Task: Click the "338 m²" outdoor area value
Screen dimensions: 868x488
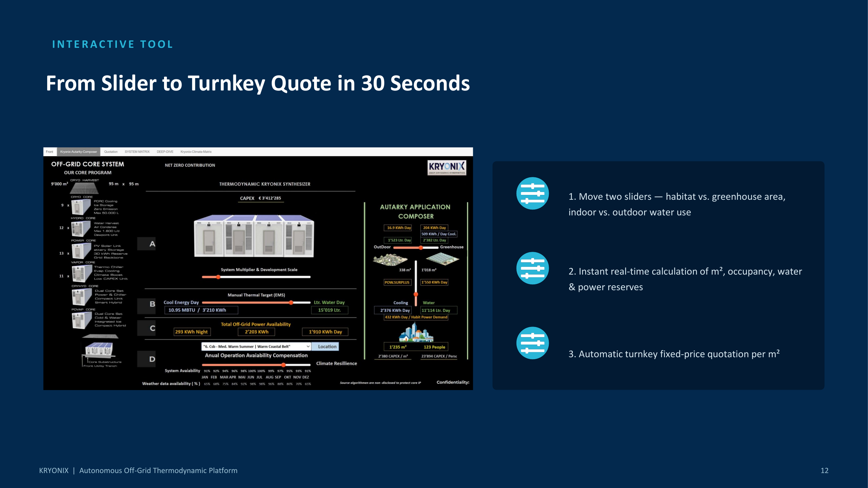Action: (405, 270)
